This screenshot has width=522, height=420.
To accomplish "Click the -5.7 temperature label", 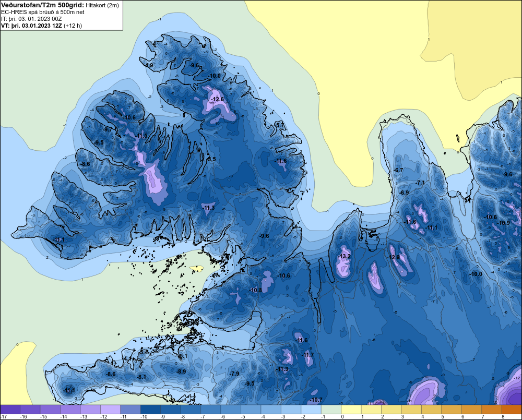I will click(280, 125).
